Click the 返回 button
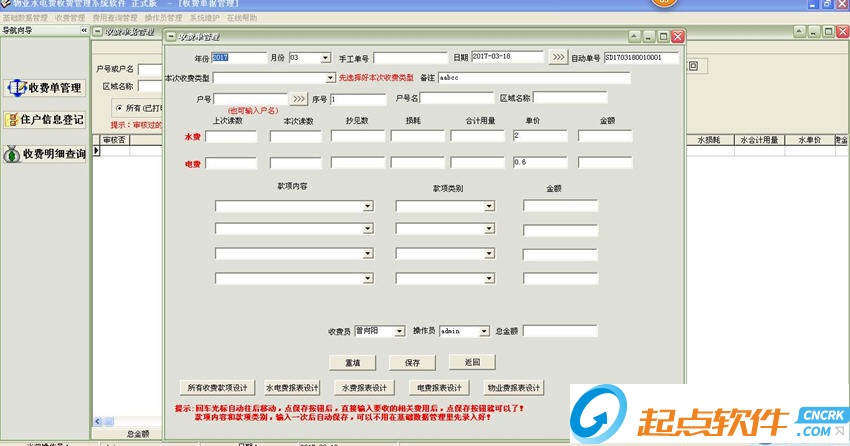Screen dimensions: 850x446 coord(472,362)
